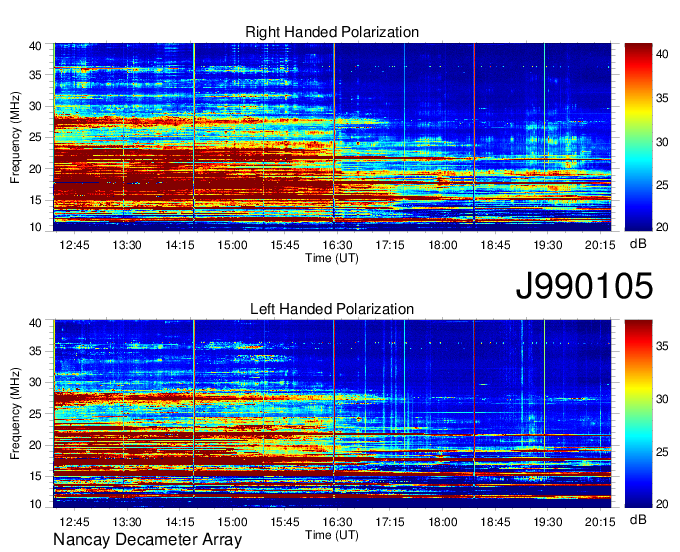The height and width of the screenshot is (552, 680).
Task: Click "Frequency (MHz)" axis label of right-handed plot
Action: pyautogui.click(x=15, y=137)
